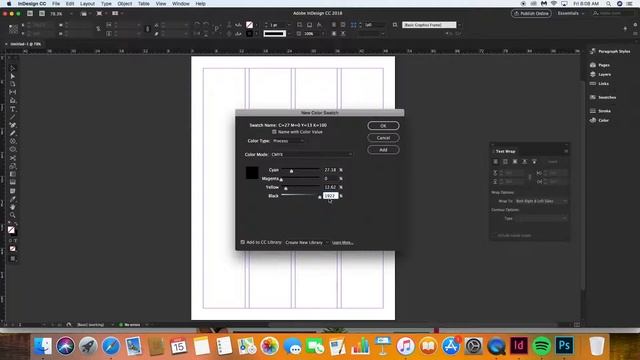
Task: Open the File menu
Action: click(x=56, y=4)
